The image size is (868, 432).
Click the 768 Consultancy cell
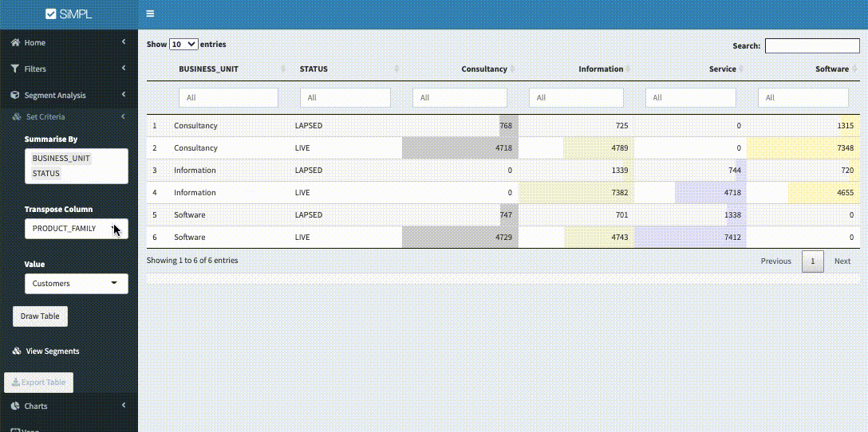[460, 126]
